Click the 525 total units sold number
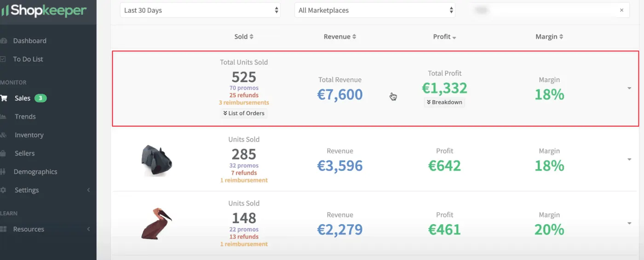Viewport: 644px width, 260px height. pos(244,77)
